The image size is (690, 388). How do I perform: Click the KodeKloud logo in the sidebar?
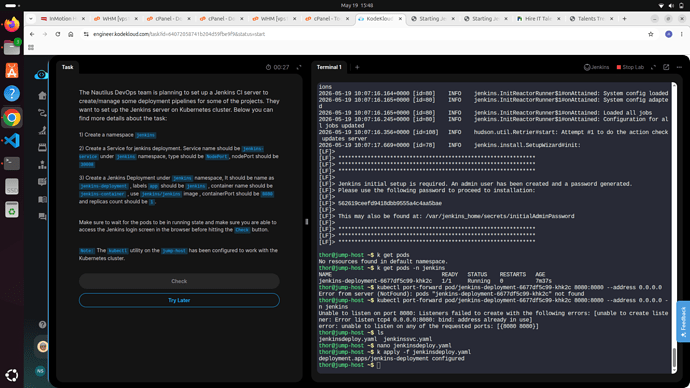[41, 75]
